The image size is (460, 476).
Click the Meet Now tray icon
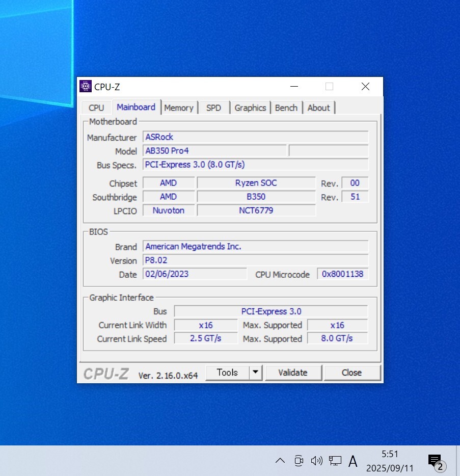click(299, 461)
